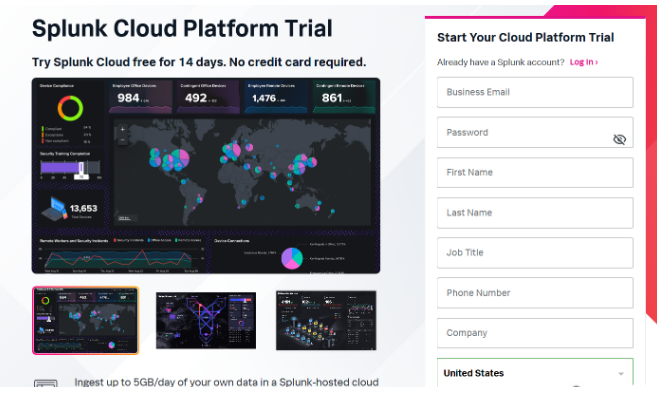
Task: Click into the Last Name field
Action: pos(535,213)
